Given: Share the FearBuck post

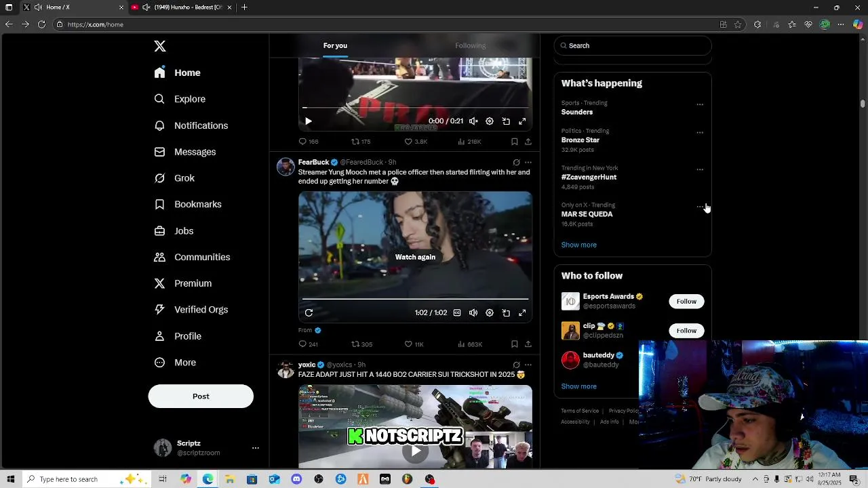Looking at the screenshot, I should [528, 344].
